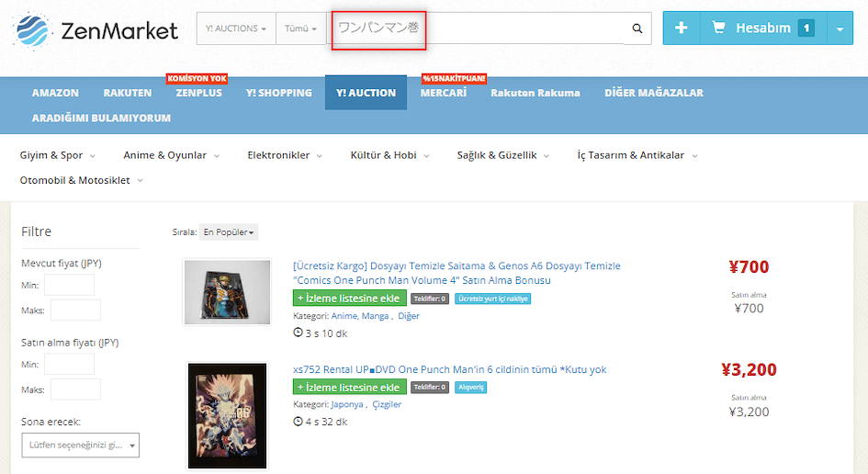This screenshot has width=868, height=474.
Task: Open Anime, Manga category link
Action: (x=360, y=316)
